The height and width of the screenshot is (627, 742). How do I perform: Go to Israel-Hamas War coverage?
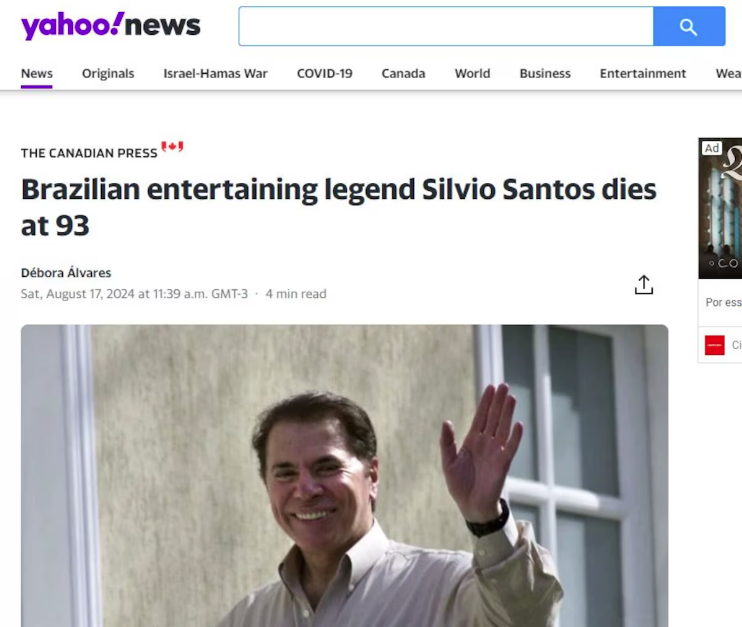[215, 74]
